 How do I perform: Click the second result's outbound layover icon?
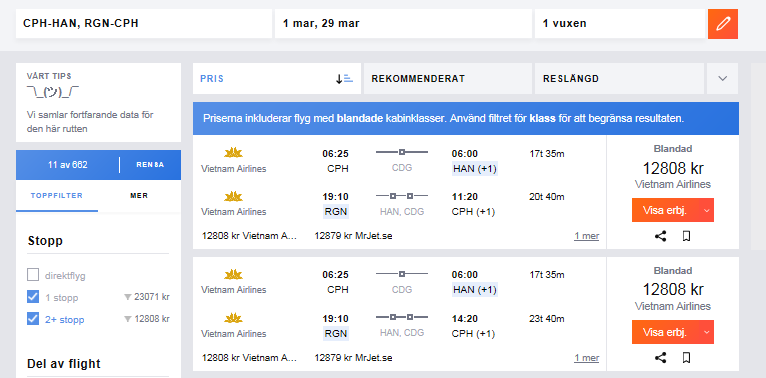pos(402,274)
